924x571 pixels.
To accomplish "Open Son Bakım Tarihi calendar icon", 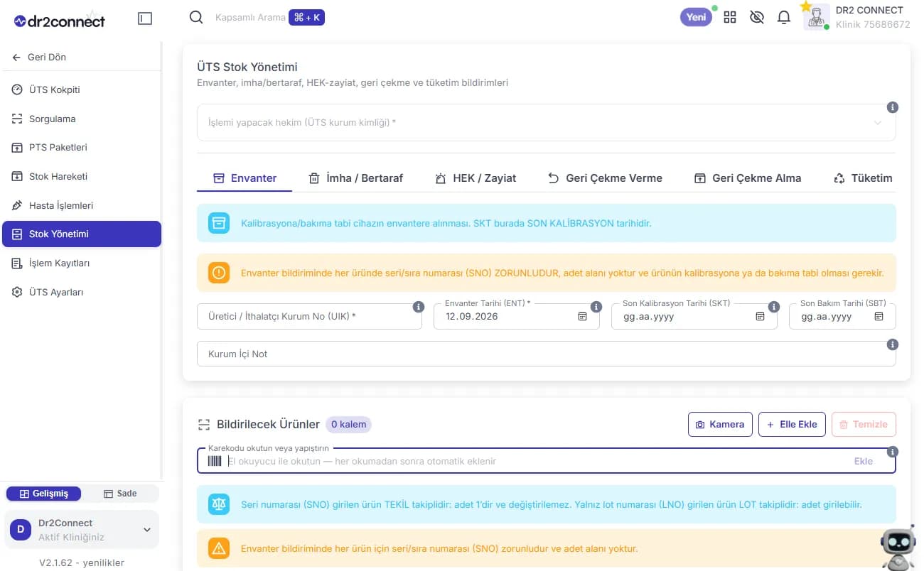I will (x=879, y=317).
